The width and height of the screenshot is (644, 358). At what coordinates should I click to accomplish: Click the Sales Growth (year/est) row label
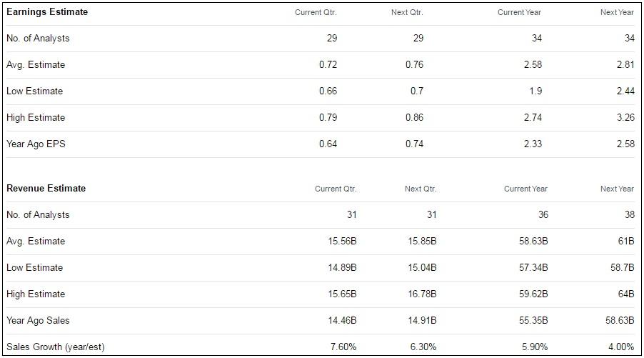tap(56, 347)
